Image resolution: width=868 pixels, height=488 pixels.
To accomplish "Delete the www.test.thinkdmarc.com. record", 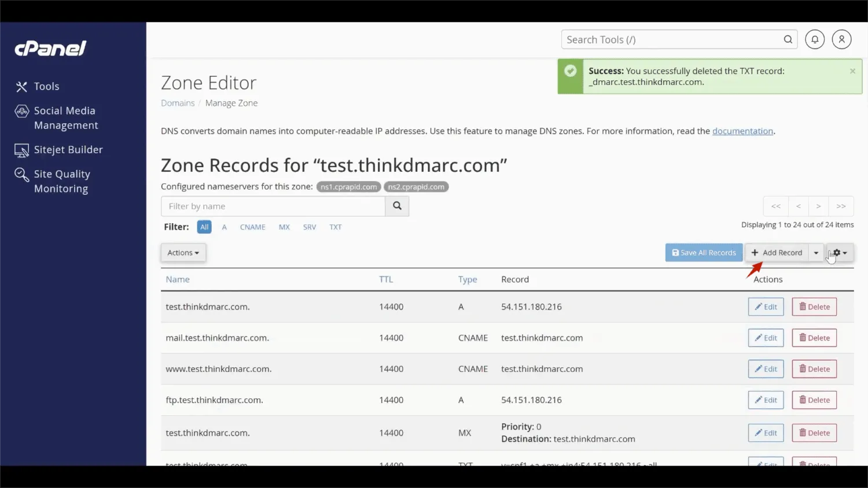I will tap(814, 369).
